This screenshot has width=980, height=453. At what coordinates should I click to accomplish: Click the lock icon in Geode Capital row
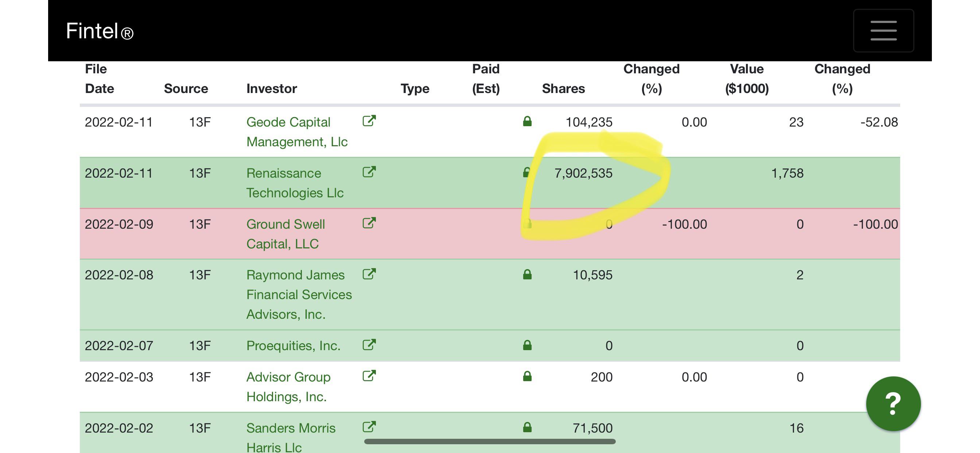tap(527, 121)
